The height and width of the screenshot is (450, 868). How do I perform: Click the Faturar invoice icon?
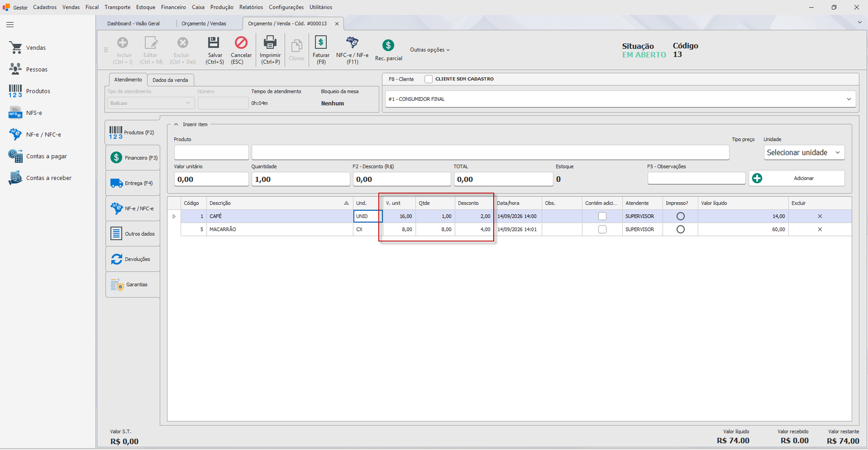[321, 43]
